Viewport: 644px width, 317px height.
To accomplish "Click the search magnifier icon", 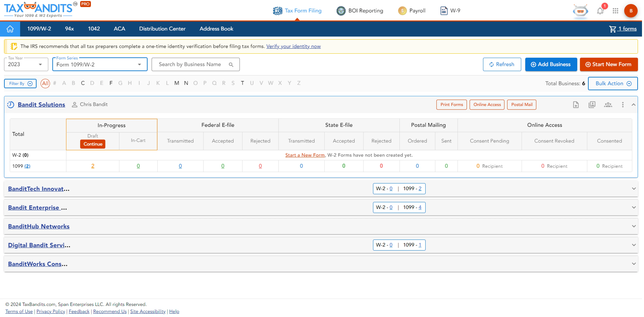I will pyautogui.click(x=231, y=65).
